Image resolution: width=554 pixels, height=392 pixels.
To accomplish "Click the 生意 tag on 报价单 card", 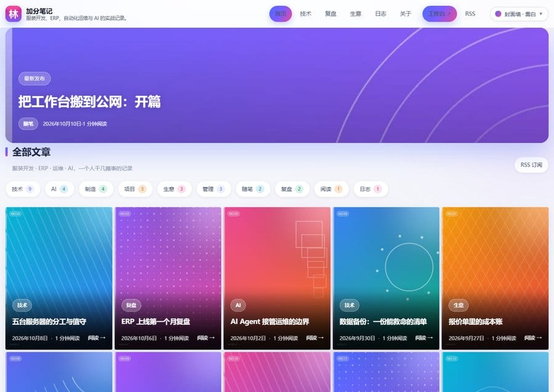I will pyautogui.click(x=459, y=305).
